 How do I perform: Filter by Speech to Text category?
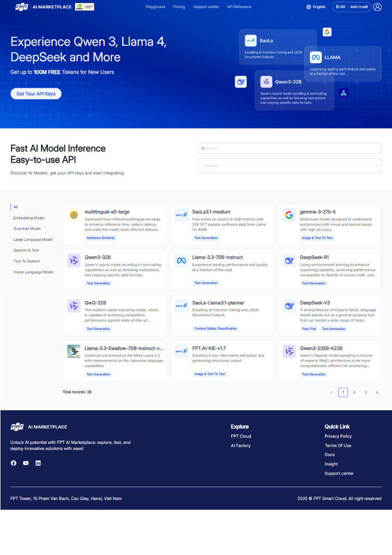[27, 250]
